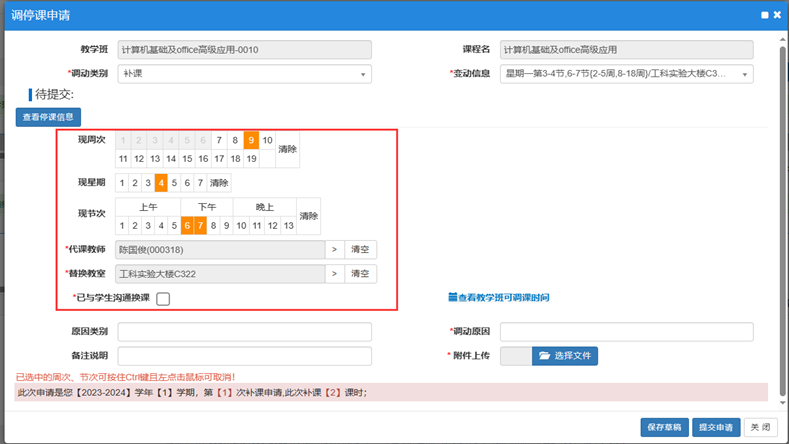
Task: Click 查看停课信息 button
Action: (47, 117)
